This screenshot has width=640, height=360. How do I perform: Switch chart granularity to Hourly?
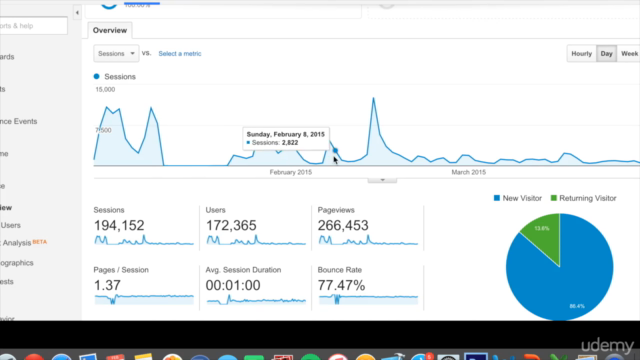click(x=581, y=53)
